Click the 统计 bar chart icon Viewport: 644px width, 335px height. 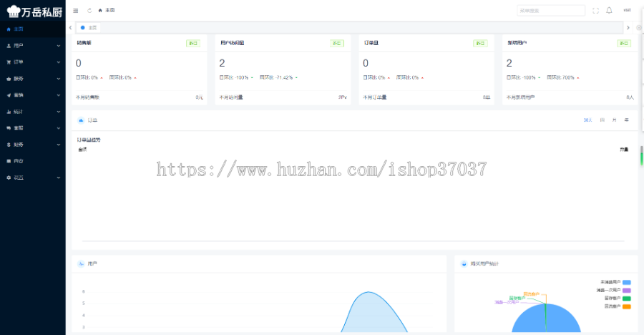click(x=9, y=112)
